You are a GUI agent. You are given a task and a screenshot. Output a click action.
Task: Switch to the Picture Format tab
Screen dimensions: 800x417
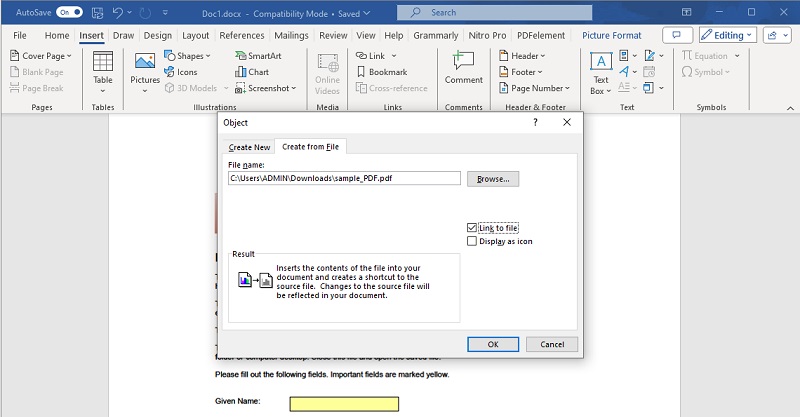point(612,35)
